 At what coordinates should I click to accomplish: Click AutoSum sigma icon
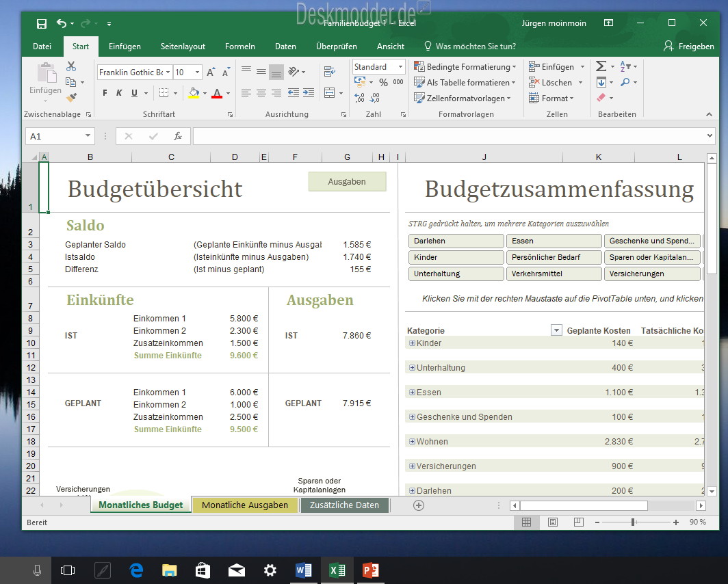[601, 66]
